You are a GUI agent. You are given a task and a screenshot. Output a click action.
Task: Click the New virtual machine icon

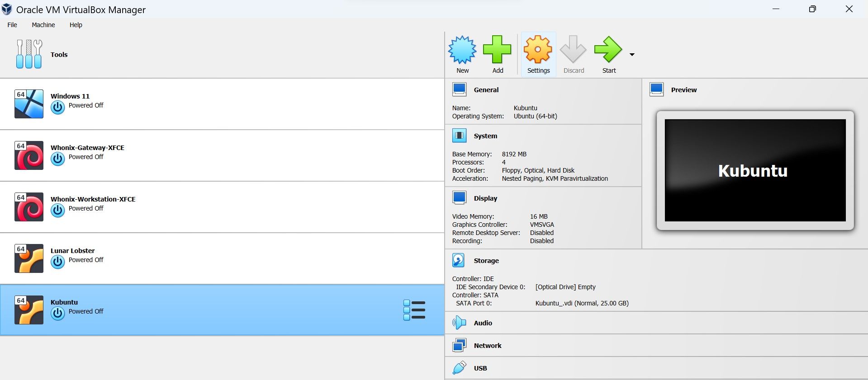pos(462,50)
